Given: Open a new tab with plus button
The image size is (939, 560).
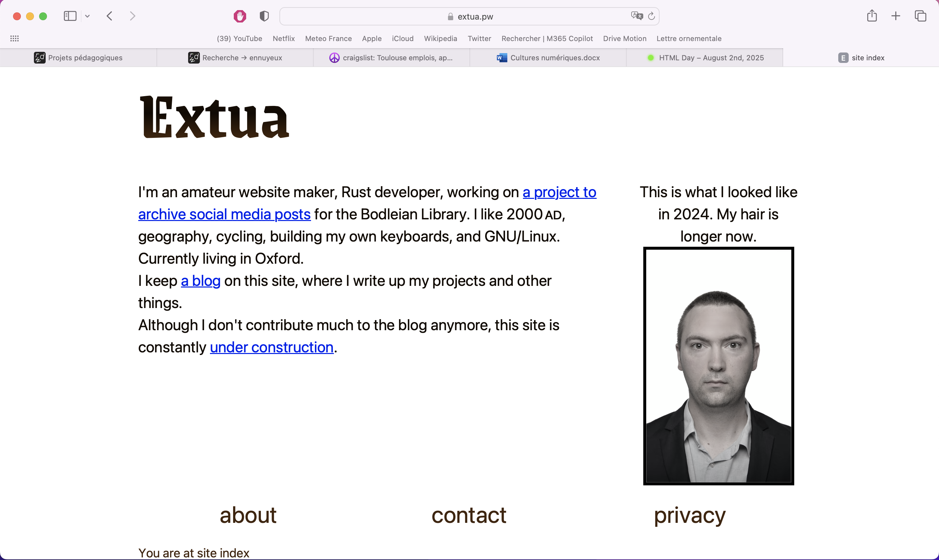Looking at the screenshot, I should [x=896, y=16].
